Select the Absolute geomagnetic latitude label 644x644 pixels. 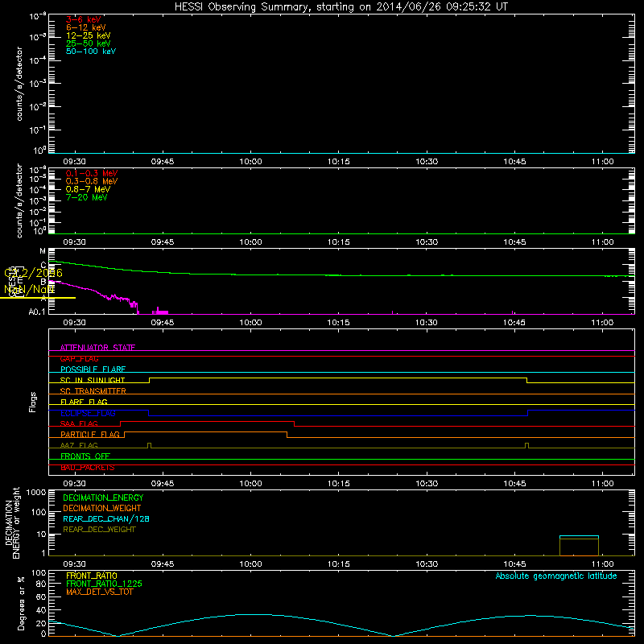click(x=556, y=576)
